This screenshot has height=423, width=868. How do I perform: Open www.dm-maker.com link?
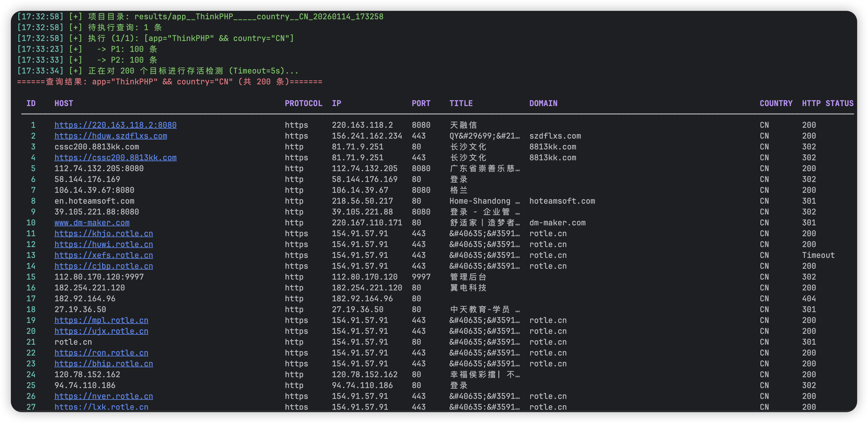click(x=92, y=223)
